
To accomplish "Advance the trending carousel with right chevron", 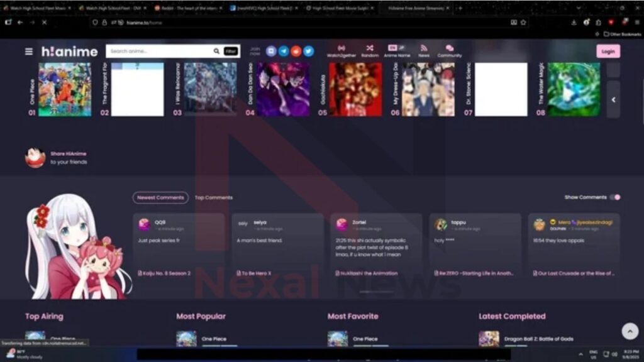I will (613, 99).
